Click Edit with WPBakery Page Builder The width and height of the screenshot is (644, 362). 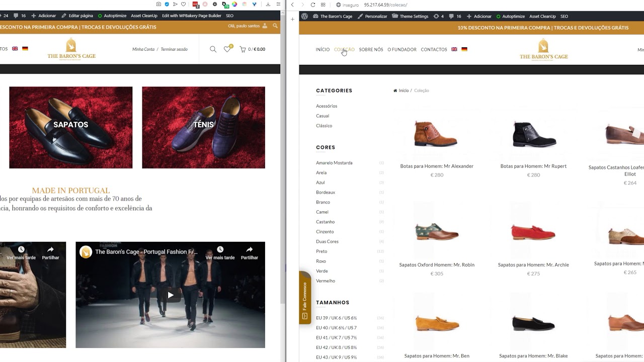(192, 16)
